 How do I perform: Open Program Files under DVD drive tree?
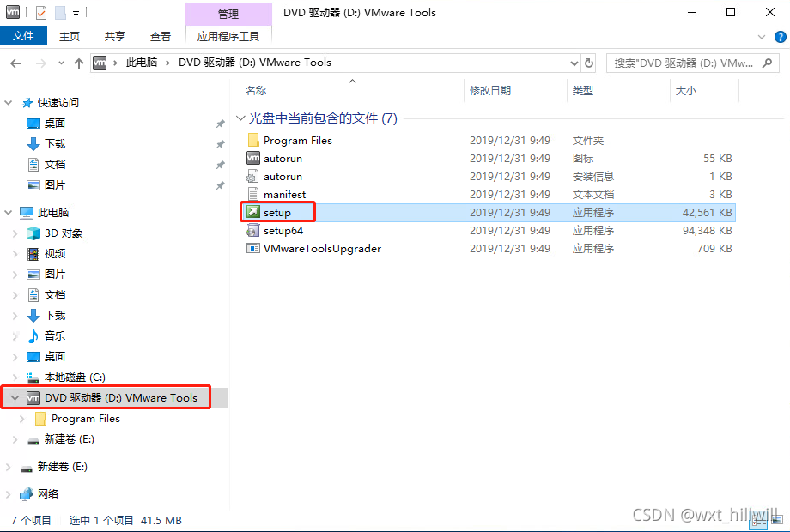(86, 418)
